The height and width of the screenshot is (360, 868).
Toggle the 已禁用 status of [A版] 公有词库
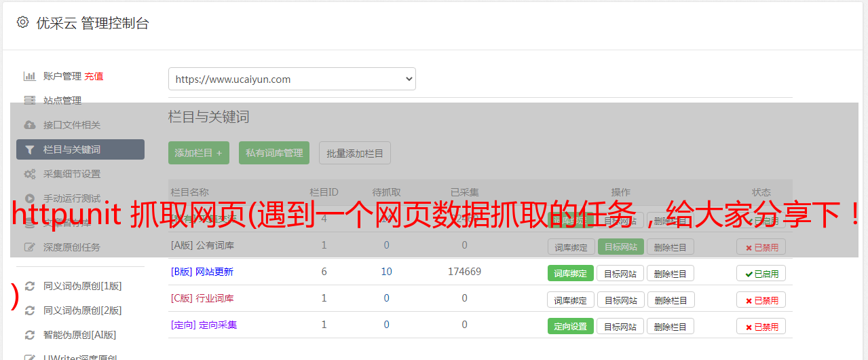pos(761,247)
